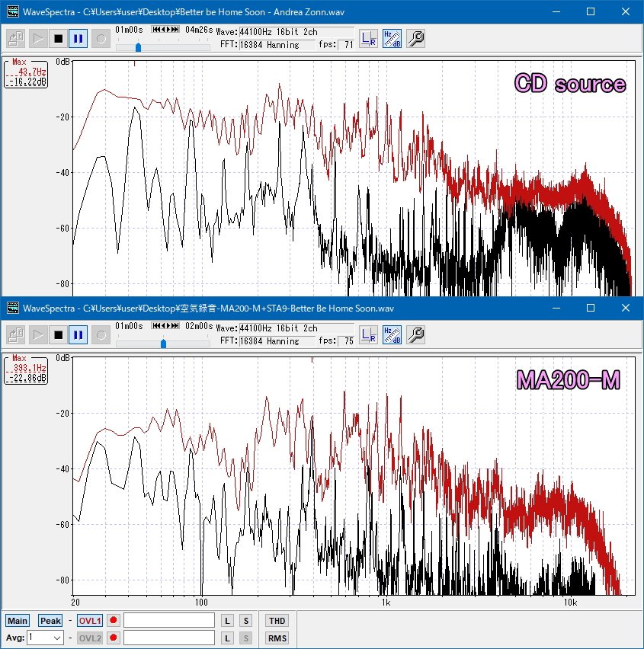This screenshot has width=644, height=649.
Task: Open the Avg averaging count dropdown
Action: coord(46,638)
